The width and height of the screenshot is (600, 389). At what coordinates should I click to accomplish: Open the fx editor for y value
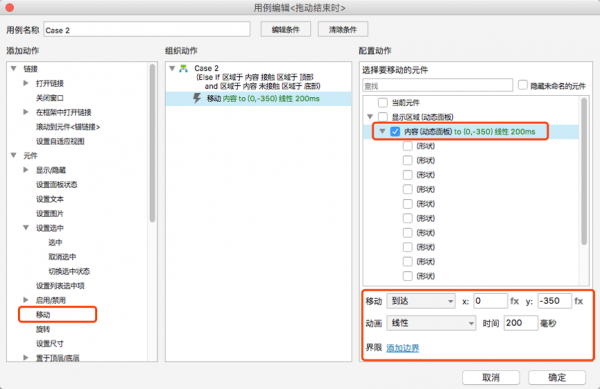pyautogui.click(x=579, y=301)
